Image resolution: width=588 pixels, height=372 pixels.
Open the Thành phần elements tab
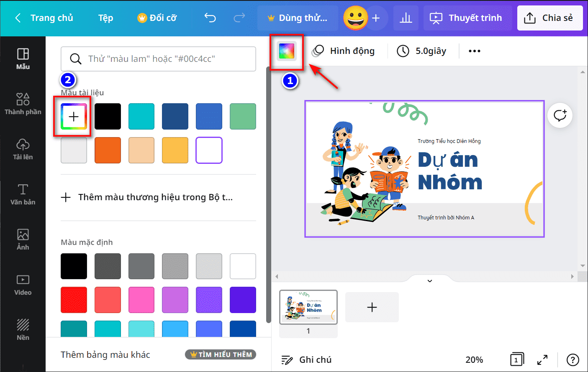click(x=23, y=104)
